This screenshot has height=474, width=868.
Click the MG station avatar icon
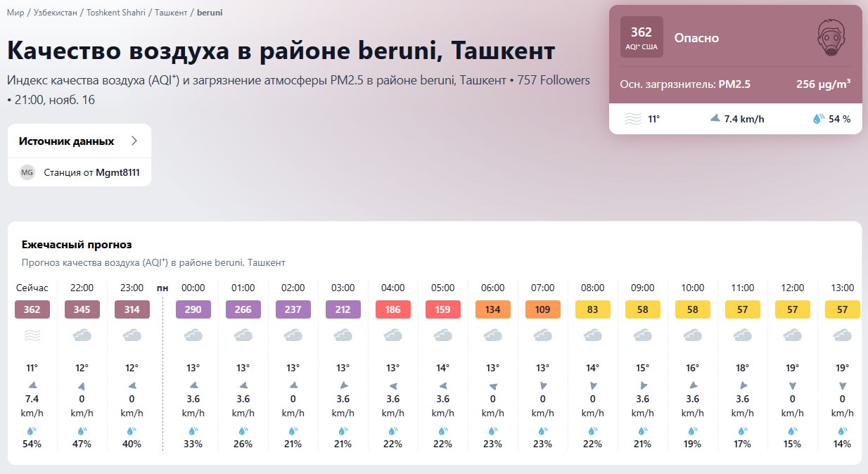pos(27,172)
